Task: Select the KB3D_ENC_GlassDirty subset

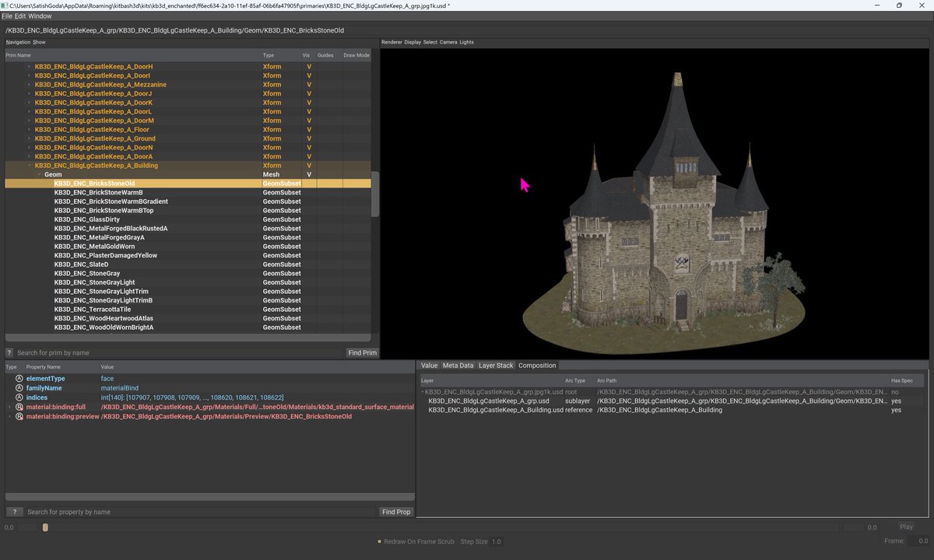Action: (x=87, y=219)
